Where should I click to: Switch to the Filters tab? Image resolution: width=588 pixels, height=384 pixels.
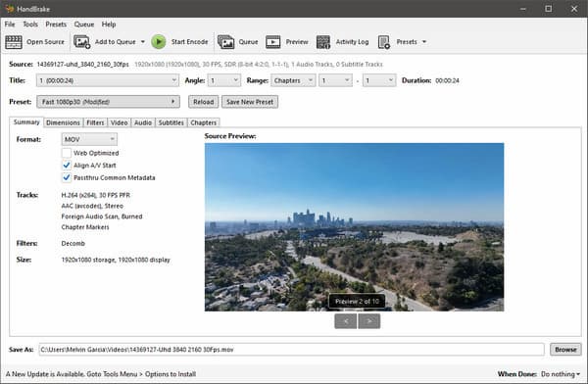95,122
